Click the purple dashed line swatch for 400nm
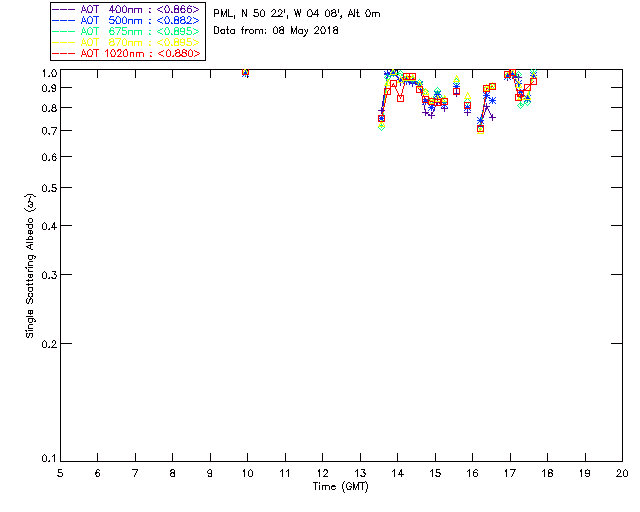Viewport: 640px width, 512px height. [64, 9]
